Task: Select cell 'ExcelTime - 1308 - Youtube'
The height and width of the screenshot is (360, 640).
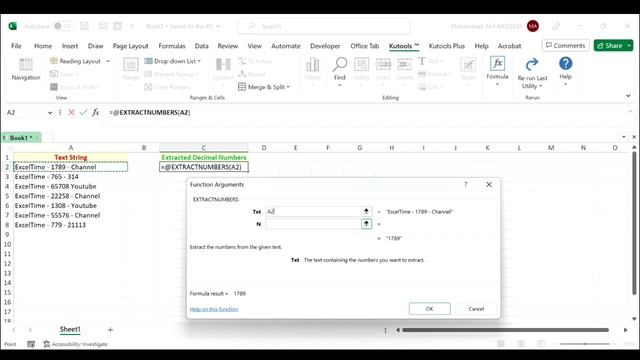Action: pyautogui.click(x=71, y=206)
